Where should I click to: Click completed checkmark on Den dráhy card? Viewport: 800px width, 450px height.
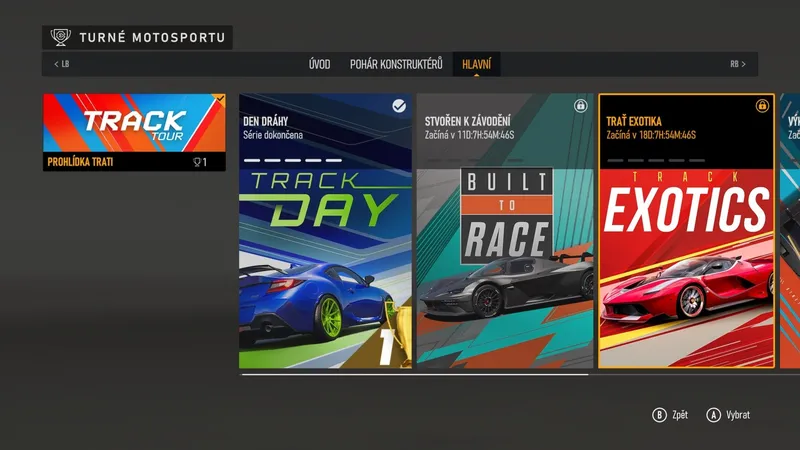[399, 106]
